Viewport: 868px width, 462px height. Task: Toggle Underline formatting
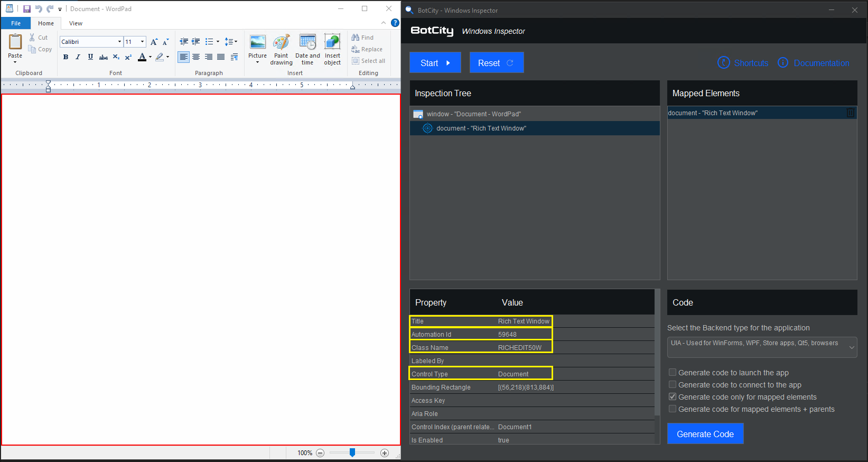click(90, 57)
